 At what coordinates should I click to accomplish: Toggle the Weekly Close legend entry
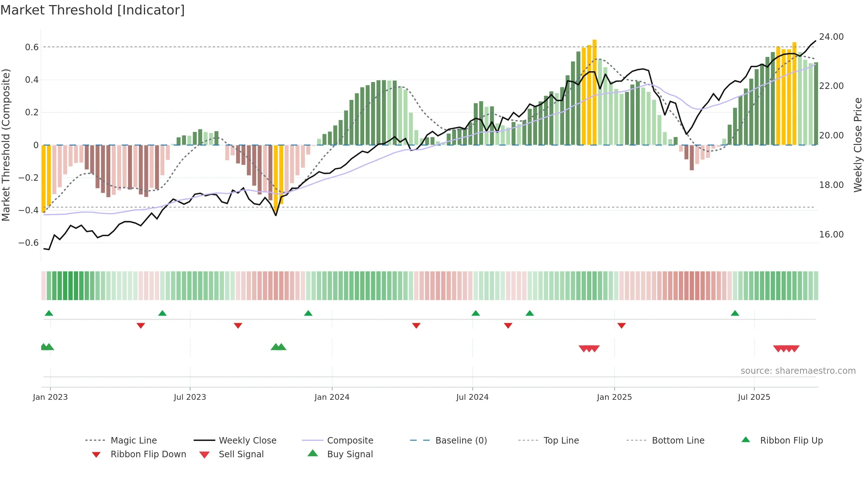(x=235, y=440)
